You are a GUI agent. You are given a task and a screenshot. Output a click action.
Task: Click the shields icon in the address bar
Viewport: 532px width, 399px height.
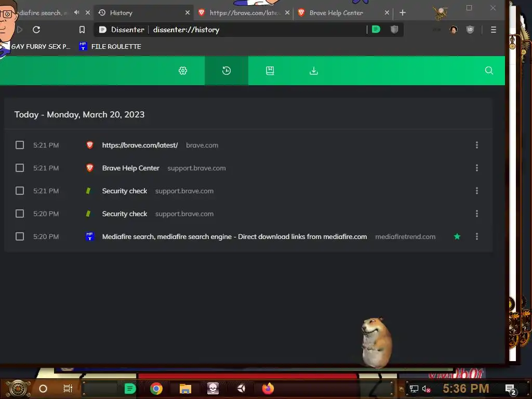(394, 30)
